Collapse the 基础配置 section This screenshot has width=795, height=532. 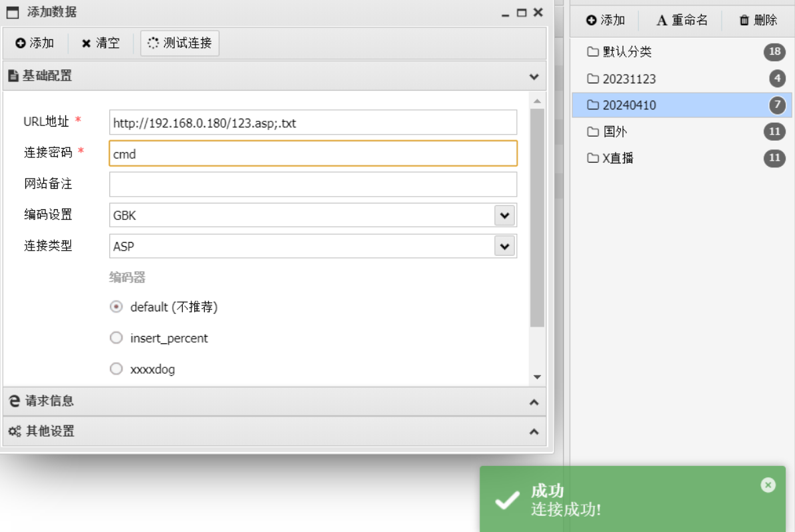534,77
